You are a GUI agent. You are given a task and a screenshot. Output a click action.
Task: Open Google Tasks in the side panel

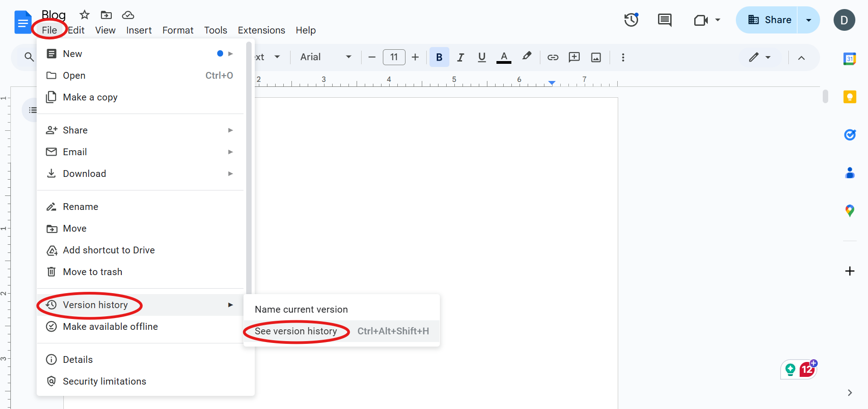click(x=850, y=134)
